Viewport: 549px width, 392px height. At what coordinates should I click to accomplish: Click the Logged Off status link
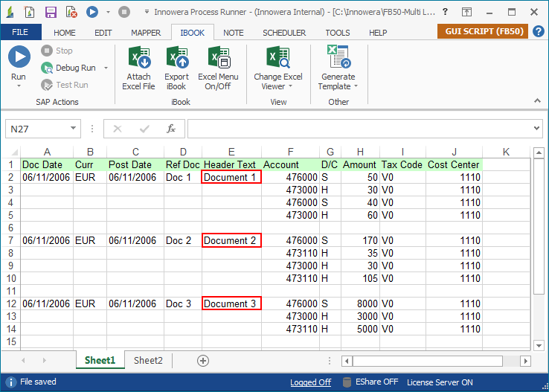coord(310,382)
